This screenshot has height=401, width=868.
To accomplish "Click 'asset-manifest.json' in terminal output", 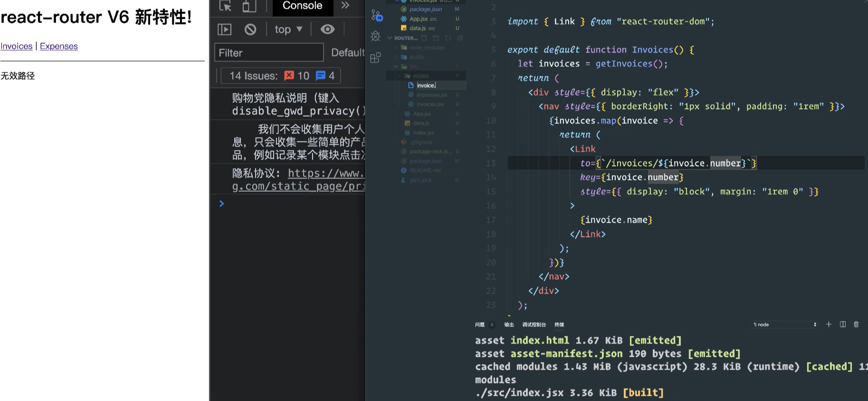I will click(566, 354).
